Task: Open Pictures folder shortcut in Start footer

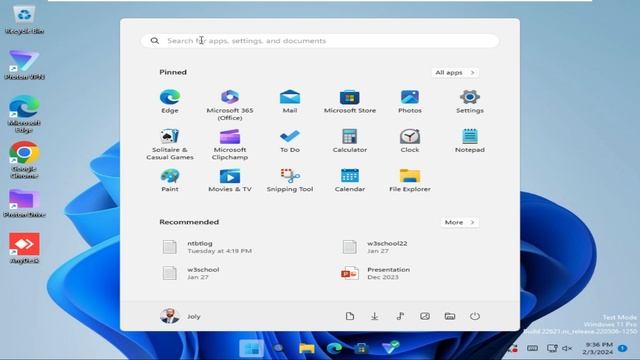Action: [x=425, y=316]
